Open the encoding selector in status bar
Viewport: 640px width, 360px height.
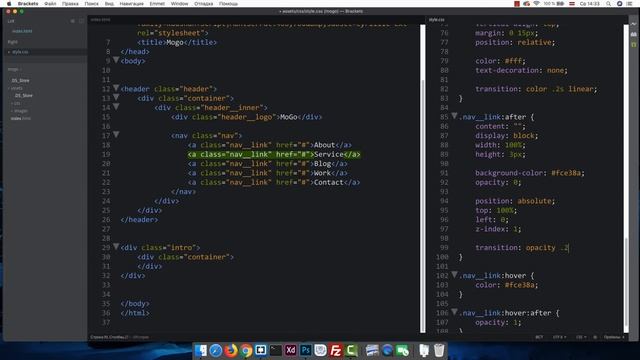[x=559, y=337]
